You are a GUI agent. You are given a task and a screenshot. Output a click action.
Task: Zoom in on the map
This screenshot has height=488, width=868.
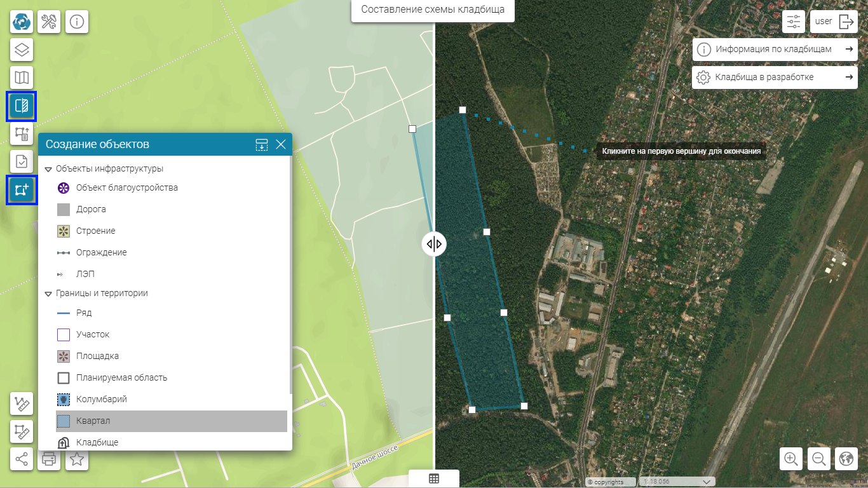click(x=791, y=459)
